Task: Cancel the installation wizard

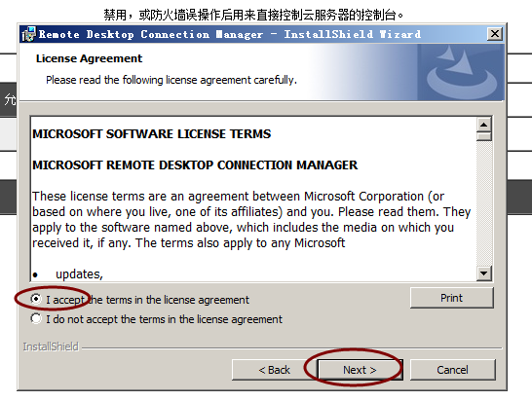Action: 453,370
